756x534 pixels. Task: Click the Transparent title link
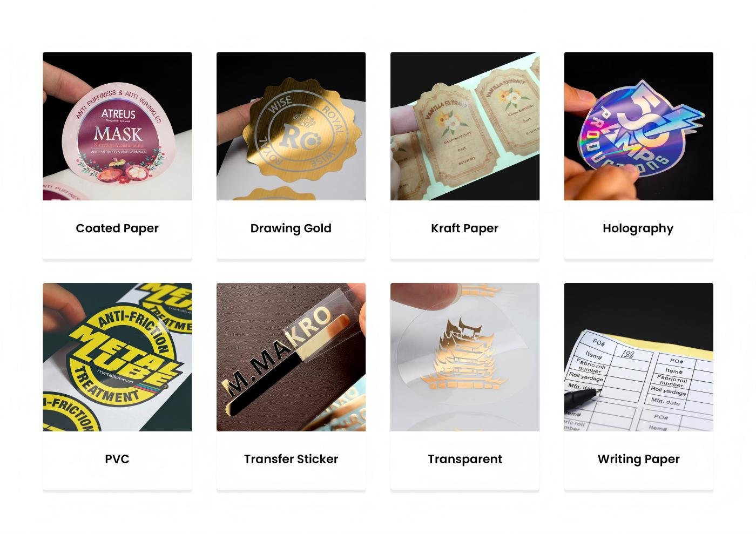pyautogui.click(x=465, y=459)
